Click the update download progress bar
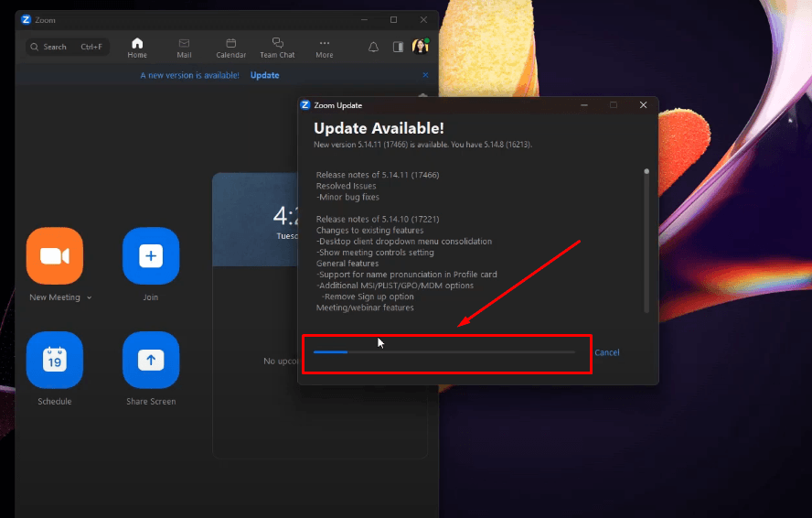The width and height of the screenshot is (812, 518). [x=443, y=352]
